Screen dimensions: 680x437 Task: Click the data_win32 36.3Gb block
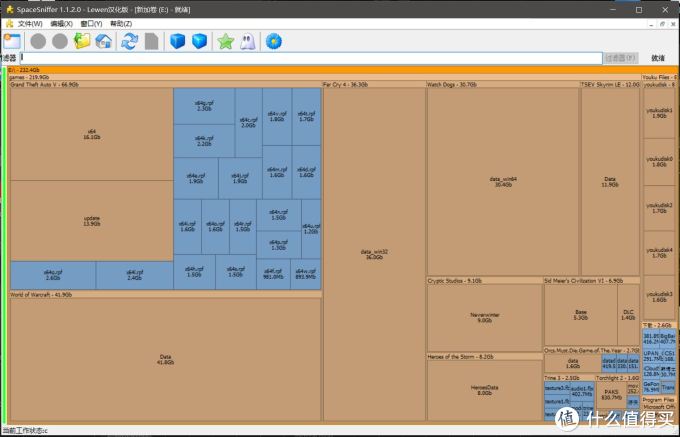pyautogui.click(x=374, y=254)
